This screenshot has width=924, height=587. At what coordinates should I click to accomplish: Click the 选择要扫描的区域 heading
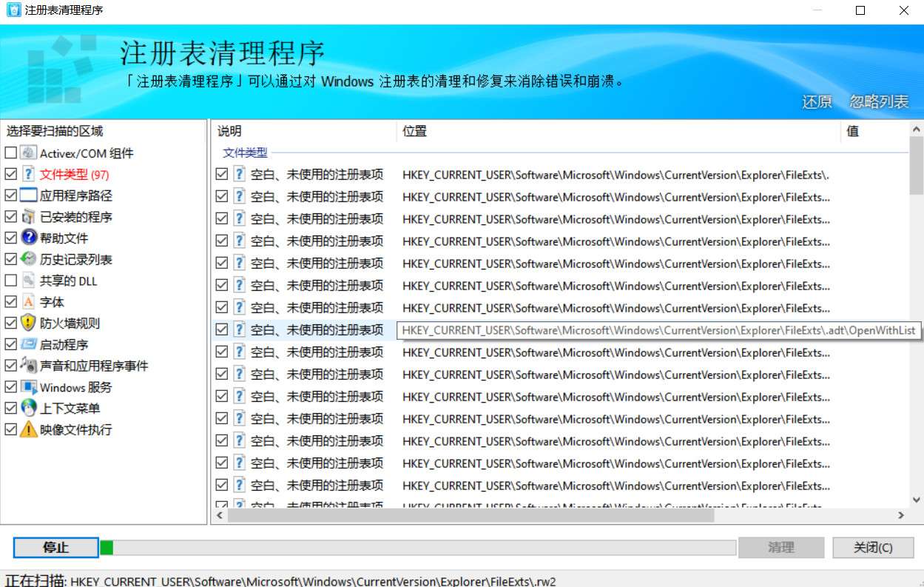pos(55,131)
